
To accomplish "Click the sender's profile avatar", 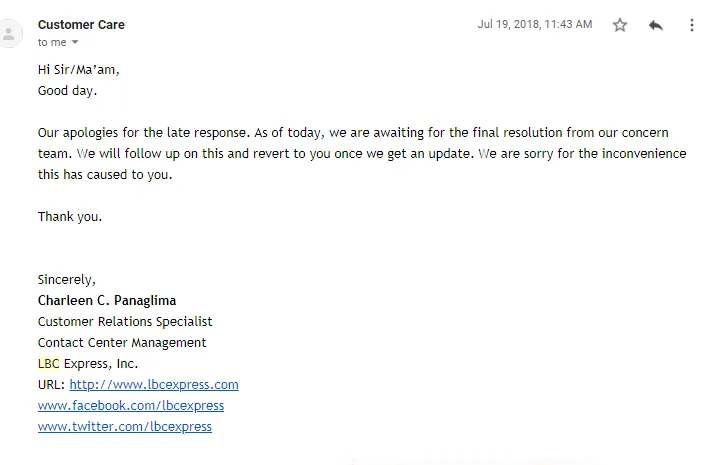I will coord(10,33).
